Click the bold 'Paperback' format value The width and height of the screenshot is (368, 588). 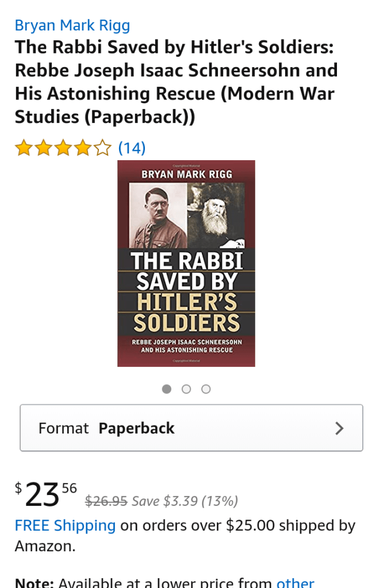click(136, 428)
